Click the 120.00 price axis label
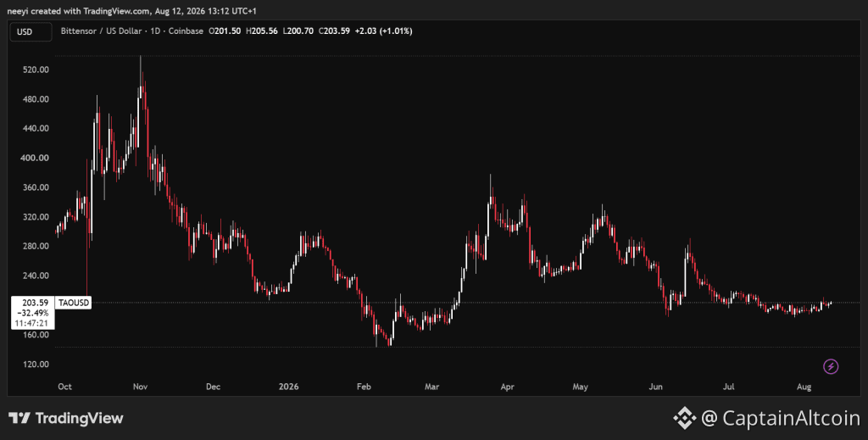Image resolution: width=868 pixels, height=440 pixels. pos(37,365)
